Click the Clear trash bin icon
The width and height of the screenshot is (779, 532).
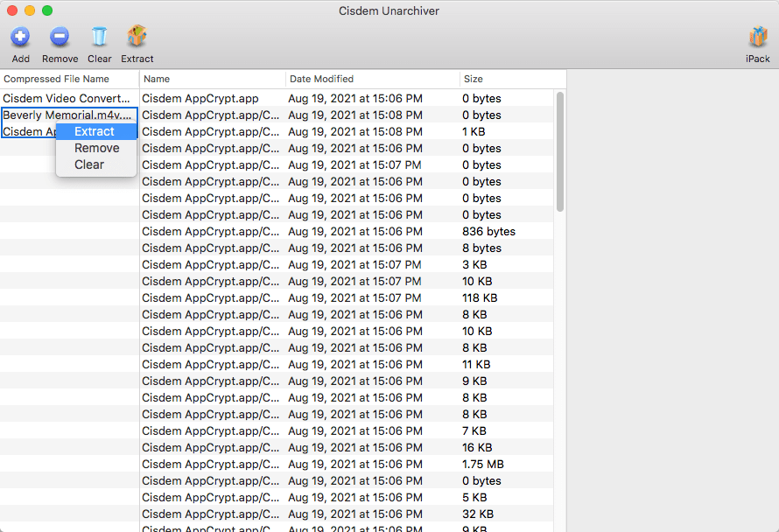pyautogui.click(x=99, y=38)
